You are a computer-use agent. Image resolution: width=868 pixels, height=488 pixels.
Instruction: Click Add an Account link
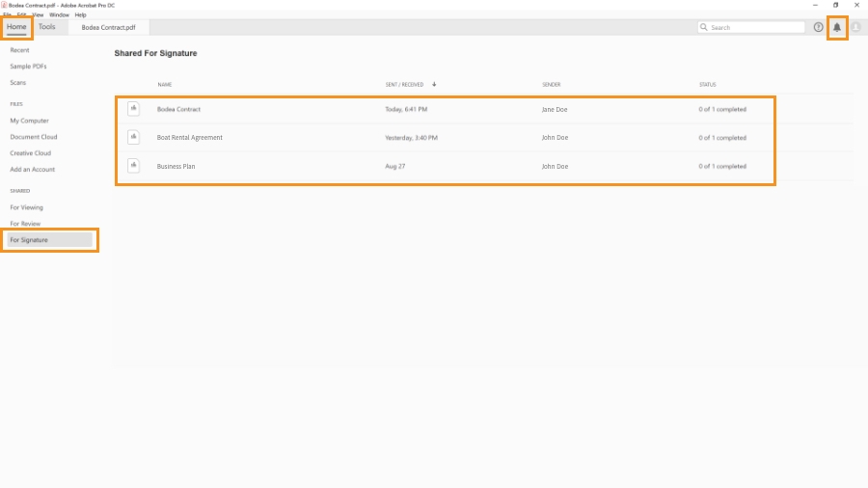coord(32,170)
